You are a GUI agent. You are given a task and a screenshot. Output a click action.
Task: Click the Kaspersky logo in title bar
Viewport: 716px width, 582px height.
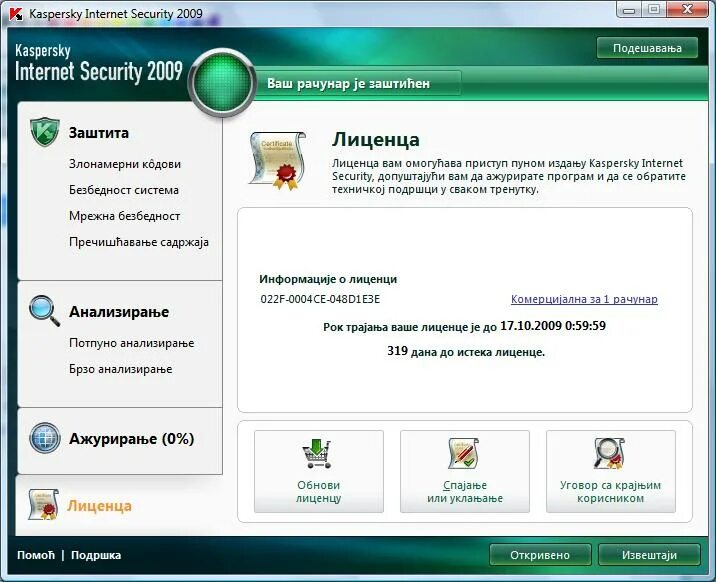[16, 14]
